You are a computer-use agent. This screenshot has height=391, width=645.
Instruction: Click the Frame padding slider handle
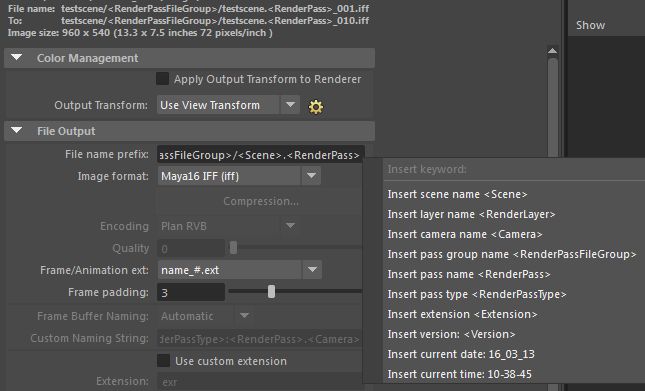pyautogui.click(x=271, y=292)
